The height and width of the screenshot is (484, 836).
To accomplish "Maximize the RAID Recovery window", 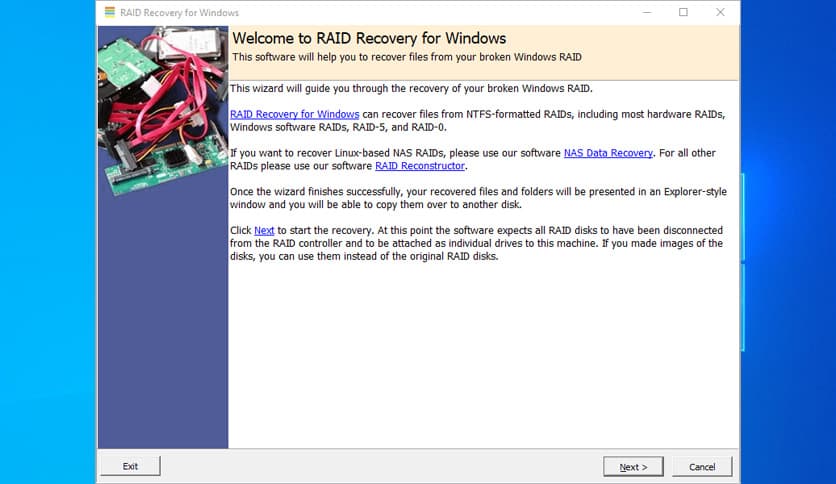I will [x=683, y=12].
